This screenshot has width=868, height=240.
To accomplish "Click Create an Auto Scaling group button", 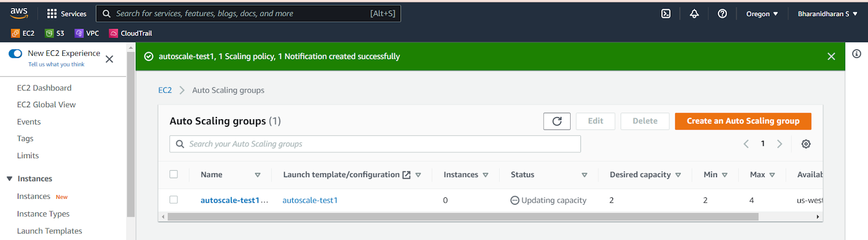I will [743, 121].
